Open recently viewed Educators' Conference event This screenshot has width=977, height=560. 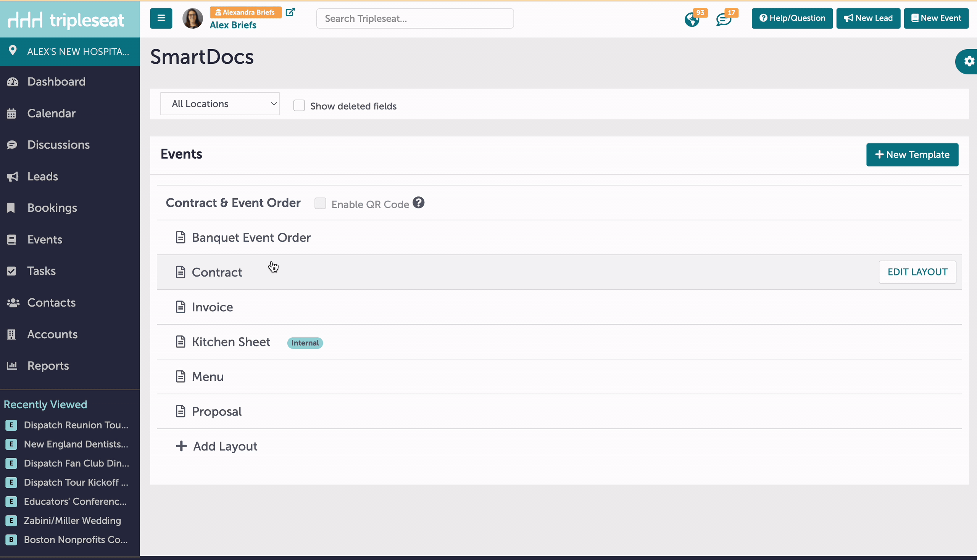[x=76, y=501]
